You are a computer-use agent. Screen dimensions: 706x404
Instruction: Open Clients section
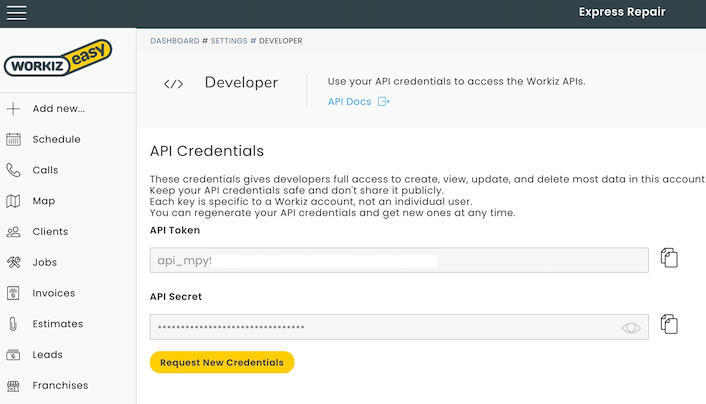(50, 232)
